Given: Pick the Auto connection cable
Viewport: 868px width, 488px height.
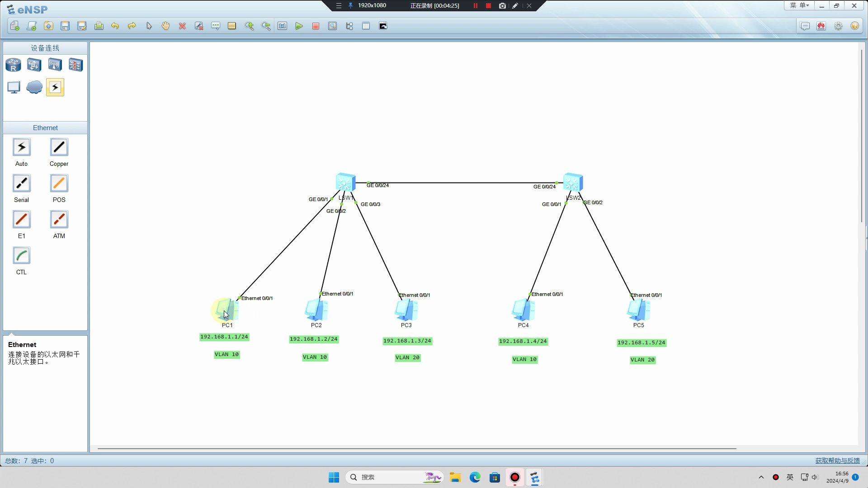Looking at the screenshot, I should (x=21, y=147).
